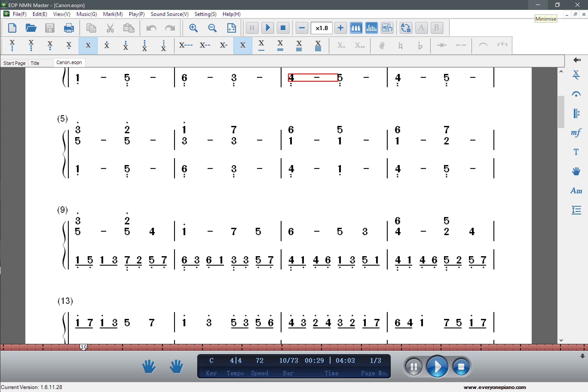
Task: Choose half note duration X-
Action: [x=224, y=46]
